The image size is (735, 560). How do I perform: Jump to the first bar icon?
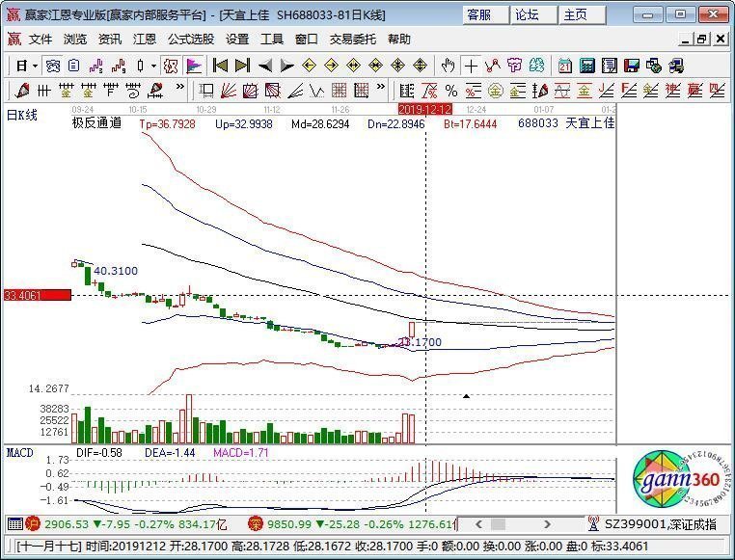point(220,66)
